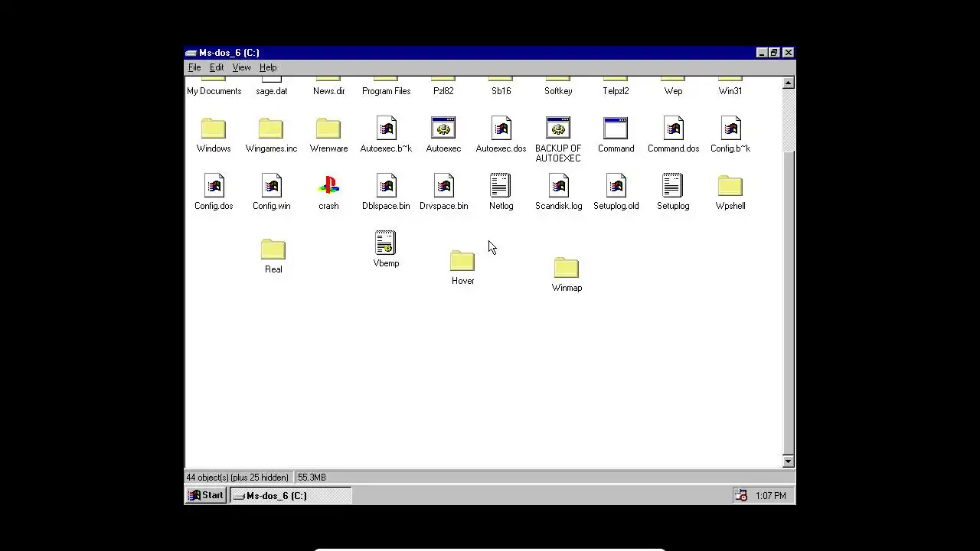This screenshot has width=980, height=551.
Task: Select the Wingames.inc folder
Action: (x=271, y=129)
